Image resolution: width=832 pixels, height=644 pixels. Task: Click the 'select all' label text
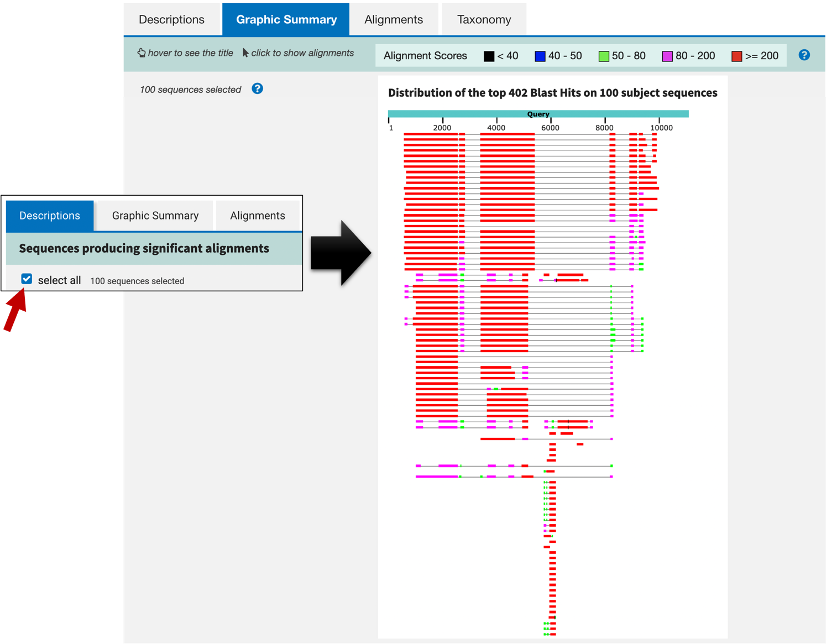tap(59, 280)
